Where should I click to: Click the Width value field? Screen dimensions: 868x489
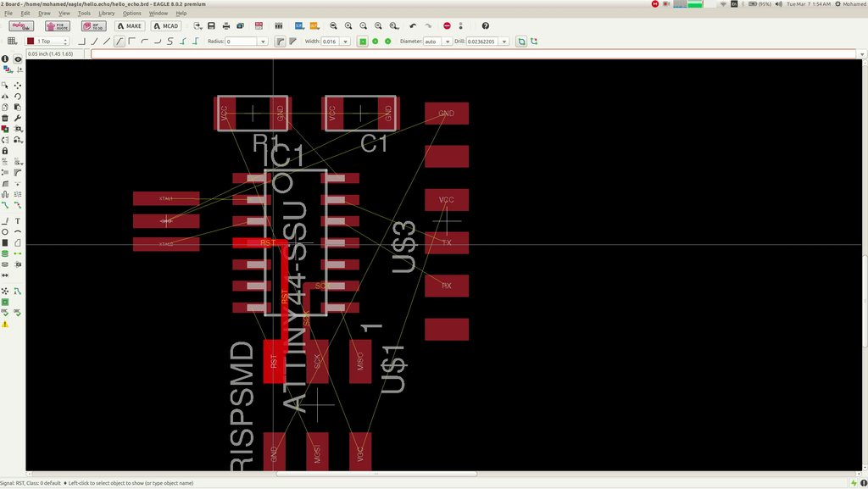(331, 42)
